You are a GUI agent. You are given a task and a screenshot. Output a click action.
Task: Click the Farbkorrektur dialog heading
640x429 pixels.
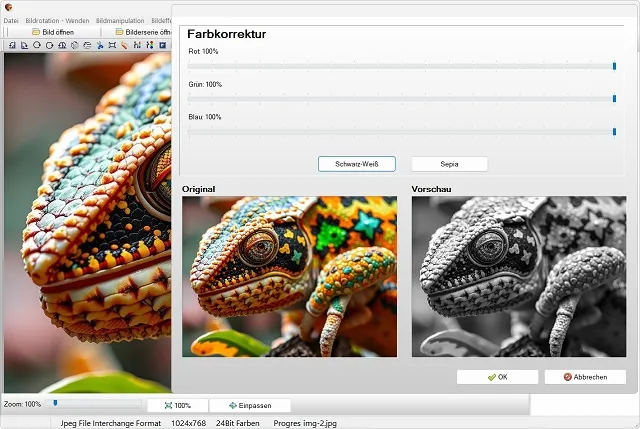pos(227,34)
